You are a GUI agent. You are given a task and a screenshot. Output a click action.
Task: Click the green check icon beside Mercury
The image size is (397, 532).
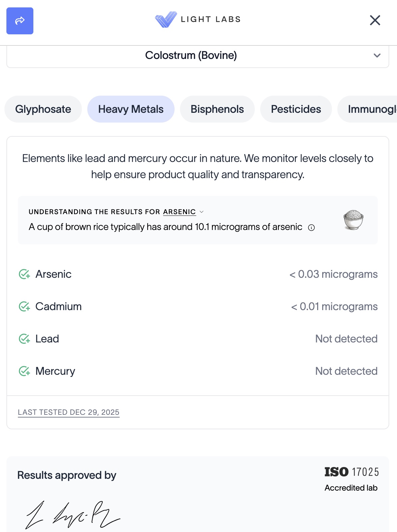(24, 371)
